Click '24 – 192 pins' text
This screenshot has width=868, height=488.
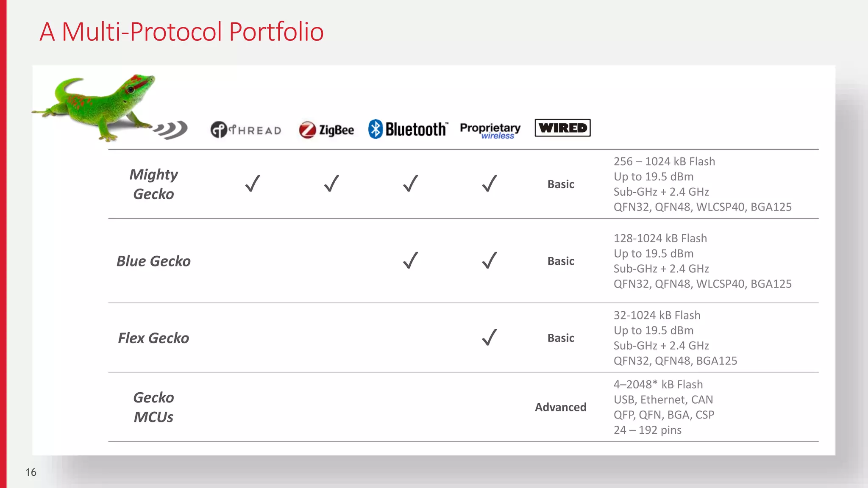click(647, 430)
